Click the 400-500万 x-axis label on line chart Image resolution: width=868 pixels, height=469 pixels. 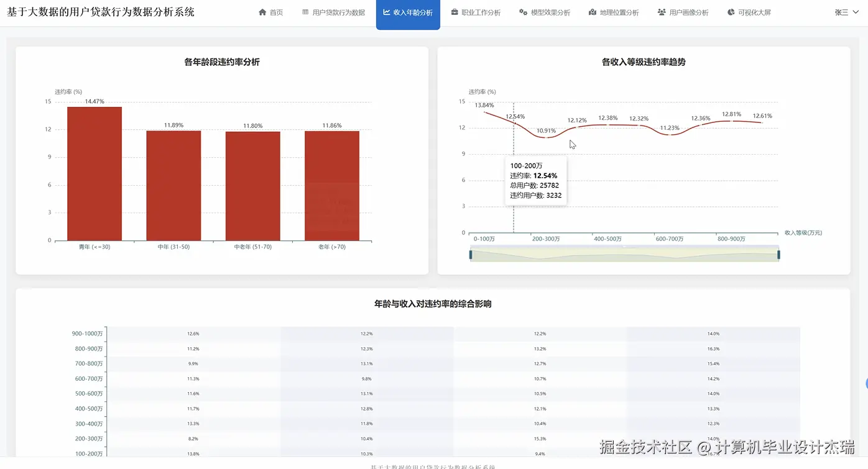pos(608,239)
